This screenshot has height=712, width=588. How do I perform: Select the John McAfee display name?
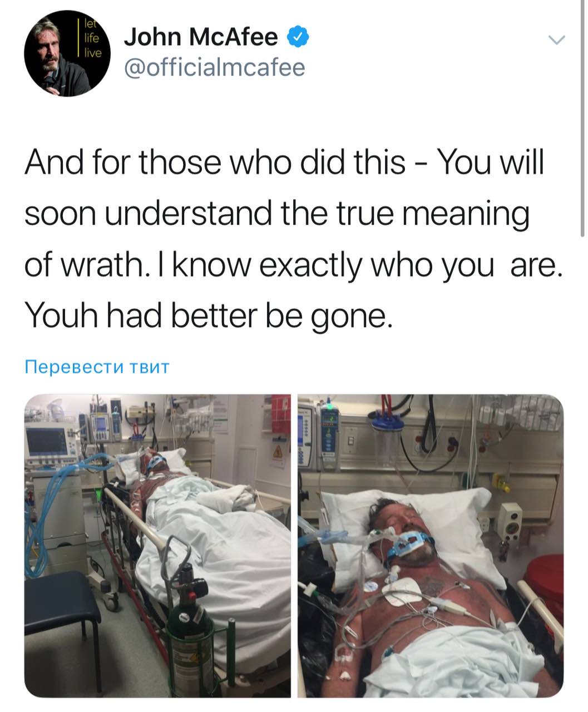[201, 37]
